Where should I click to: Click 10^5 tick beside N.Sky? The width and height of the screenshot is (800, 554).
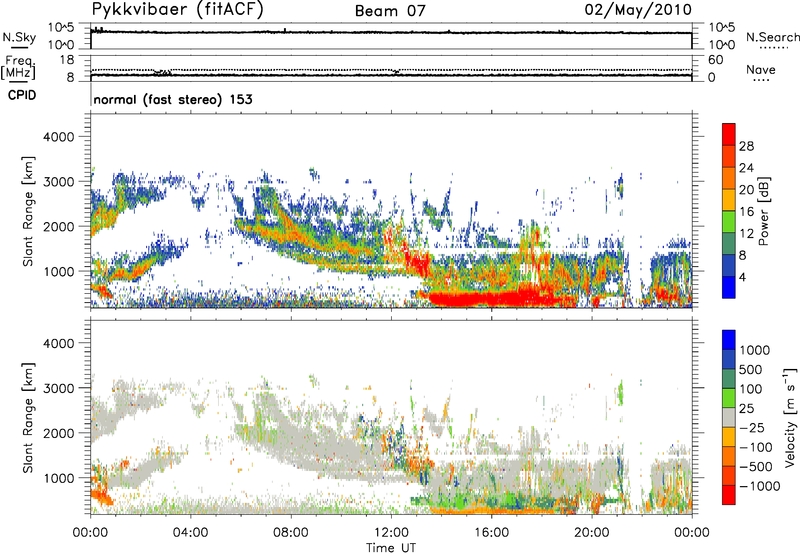[61, 28]
